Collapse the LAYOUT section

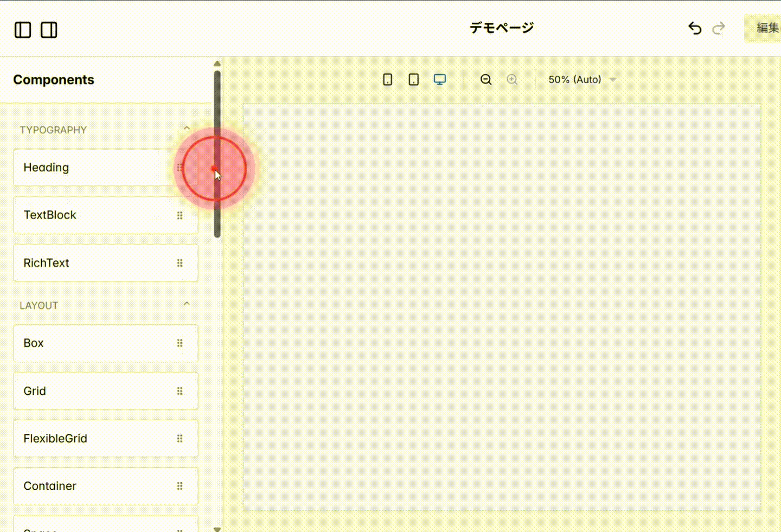(x=187, y=304)
